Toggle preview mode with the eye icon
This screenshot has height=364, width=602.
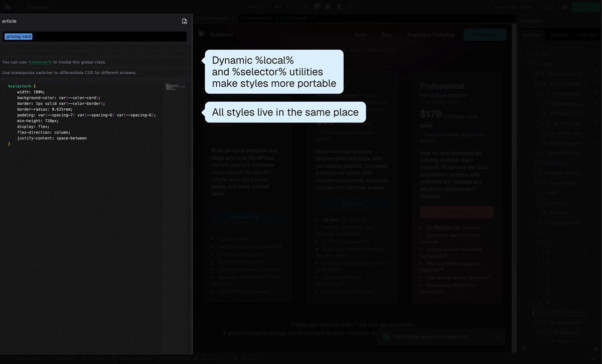click(564, 7)
